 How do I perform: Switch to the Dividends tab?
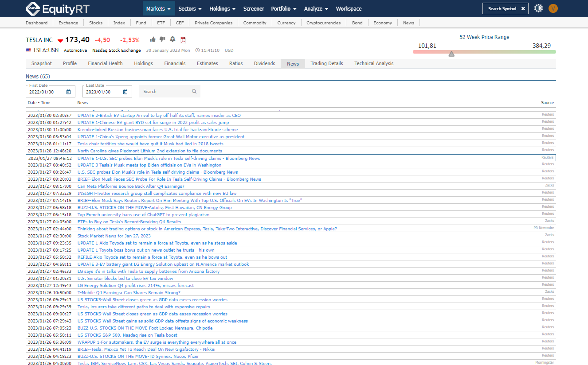[x=265, y=63]
